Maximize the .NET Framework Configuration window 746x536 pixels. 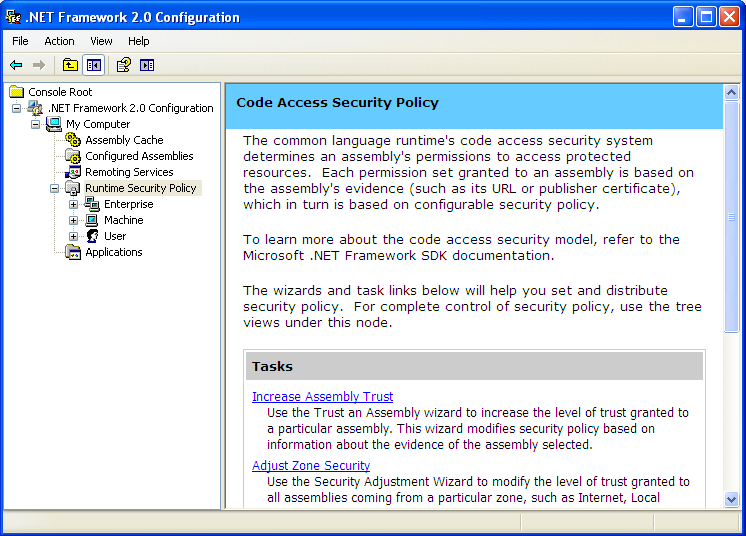[x=706, y=17]
